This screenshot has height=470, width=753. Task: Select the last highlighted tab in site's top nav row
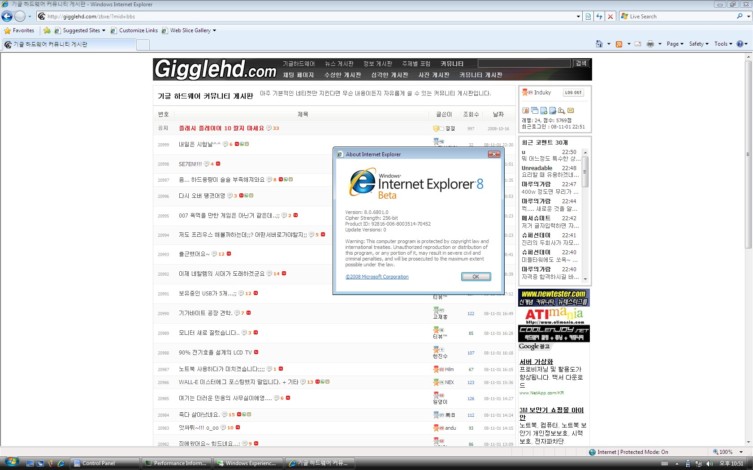coord(452,63)
